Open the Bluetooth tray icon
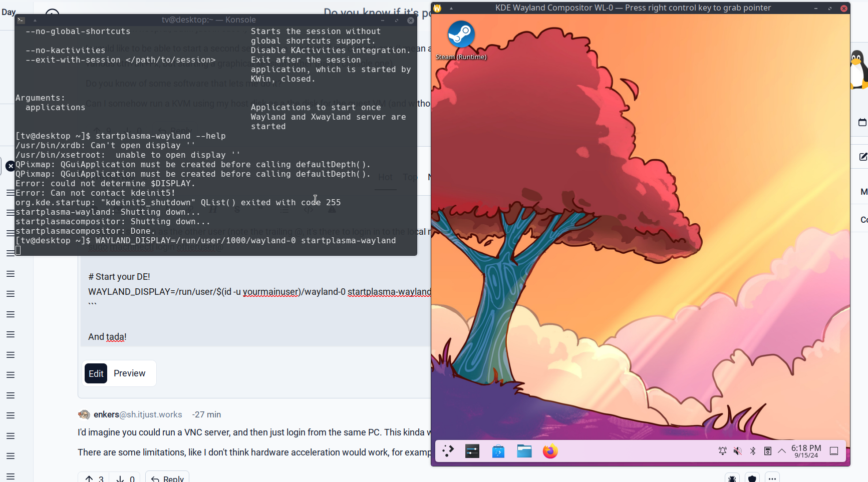Image resolution: width=868 pixels, height=482 pixels. (x=753, y=451)
